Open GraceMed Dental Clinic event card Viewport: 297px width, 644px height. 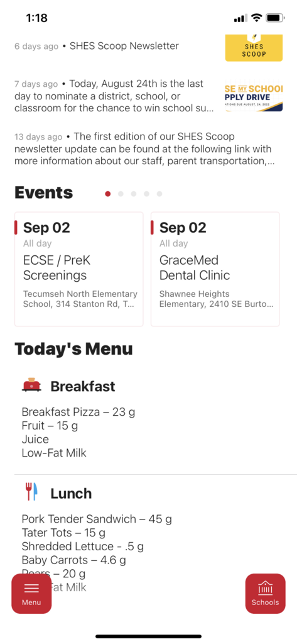(215, 269)
